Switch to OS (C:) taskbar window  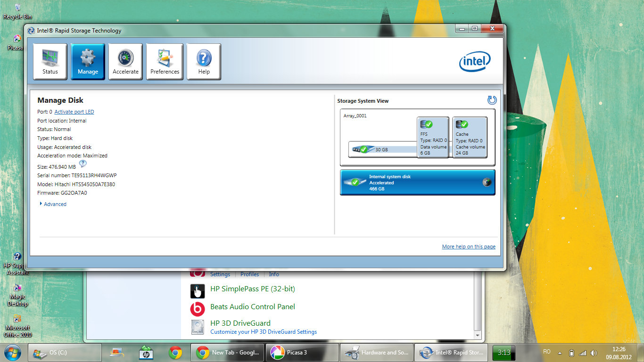tap(65, 353)
